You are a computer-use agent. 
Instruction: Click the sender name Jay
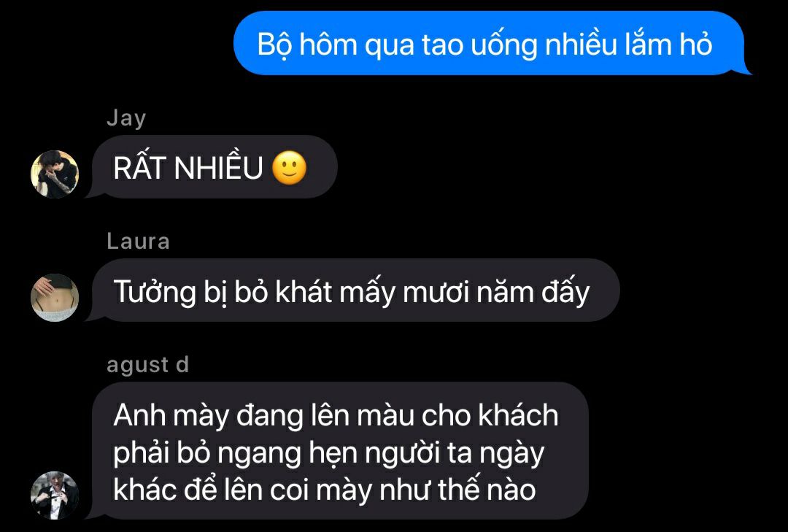pos(126,119)
